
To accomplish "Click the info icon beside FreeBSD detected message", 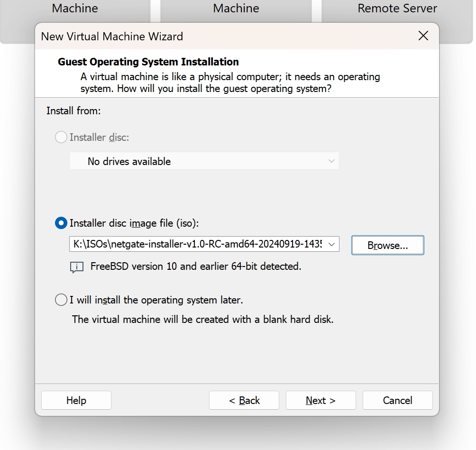I will tap(77, 267).
